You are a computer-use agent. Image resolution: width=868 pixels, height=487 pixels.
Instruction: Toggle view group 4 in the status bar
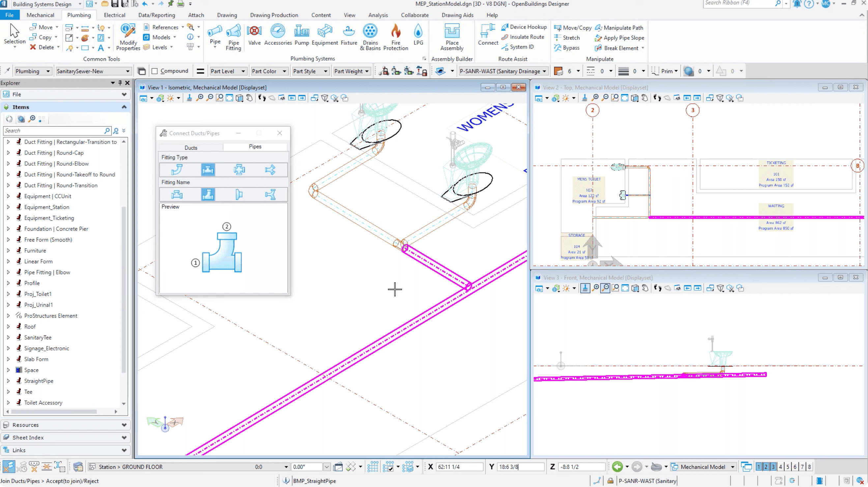tap(780, 467)
